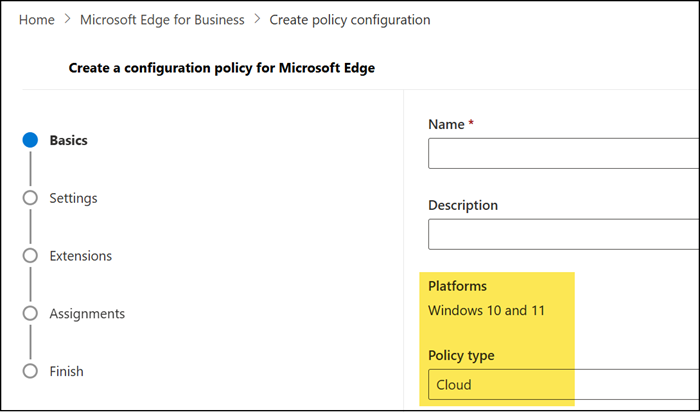Viewport: 700px width, 412px height.
Task: Click Create policy configuration breadcrumb
Action: (350, 20)
